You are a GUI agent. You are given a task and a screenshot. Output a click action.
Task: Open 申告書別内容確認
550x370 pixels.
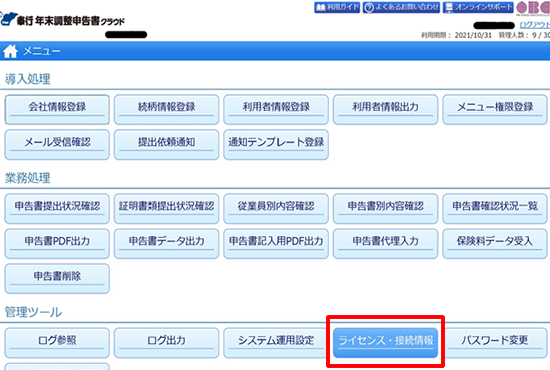[x=385, y=209]
